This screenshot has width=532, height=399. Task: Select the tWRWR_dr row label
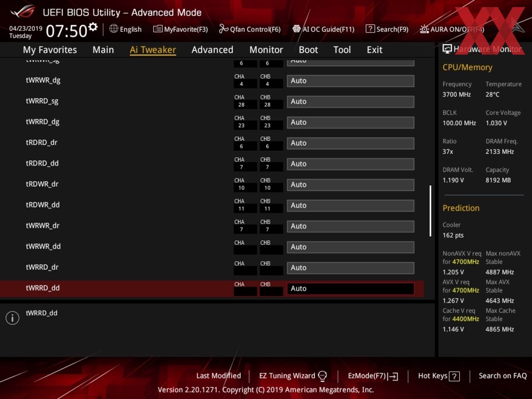pos(43,225)
